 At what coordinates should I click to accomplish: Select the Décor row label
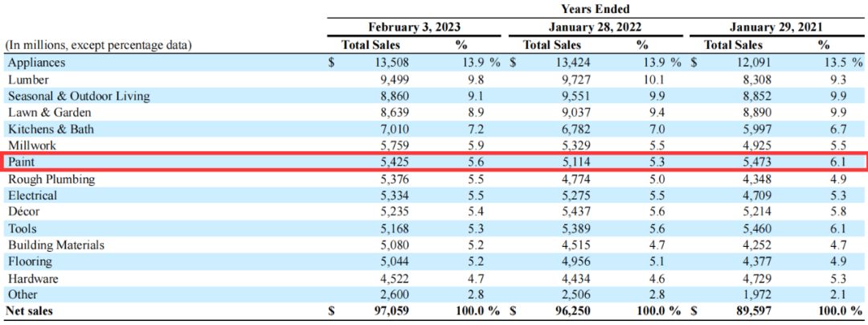24,212
